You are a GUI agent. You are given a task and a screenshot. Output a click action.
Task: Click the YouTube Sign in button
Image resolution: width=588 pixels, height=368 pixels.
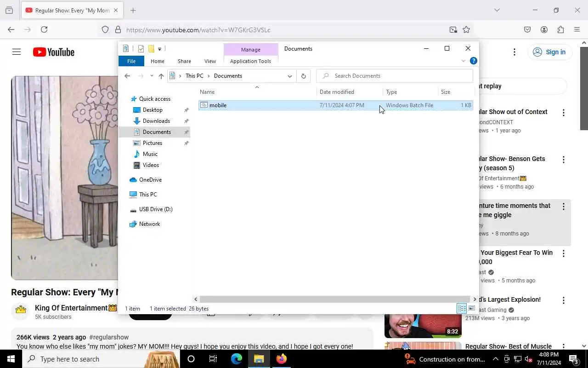click(x=549, y=52)
